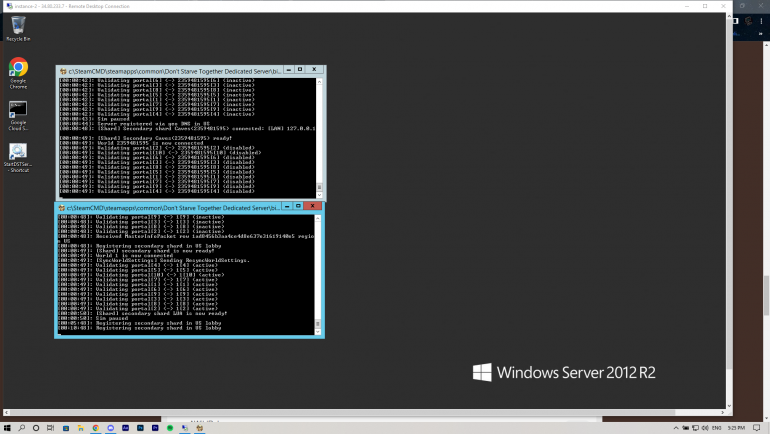Screen dimensions: 770x434
Task: Restore down the background Chrome window
Action: (x=742, y=6)
